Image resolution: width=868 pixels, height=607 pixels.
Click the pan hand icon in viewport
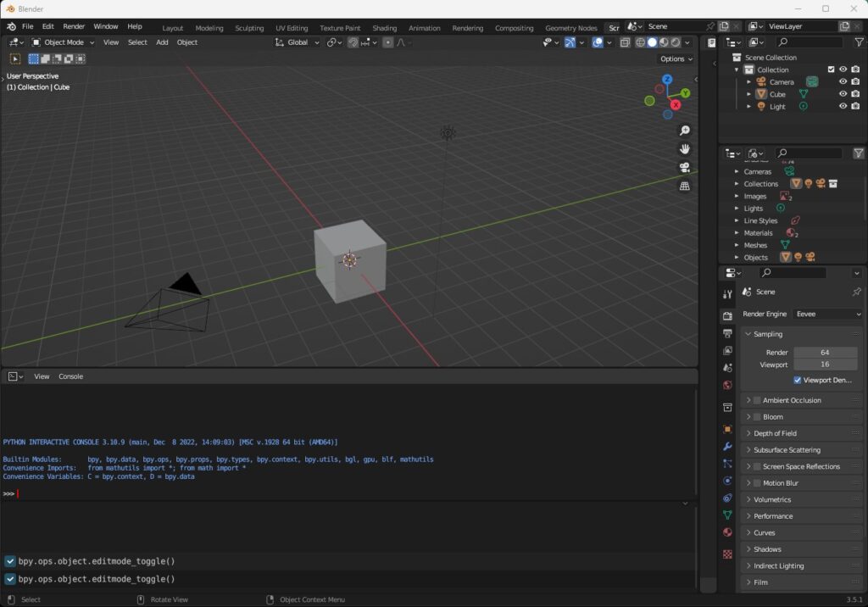[x=684, y=149]
